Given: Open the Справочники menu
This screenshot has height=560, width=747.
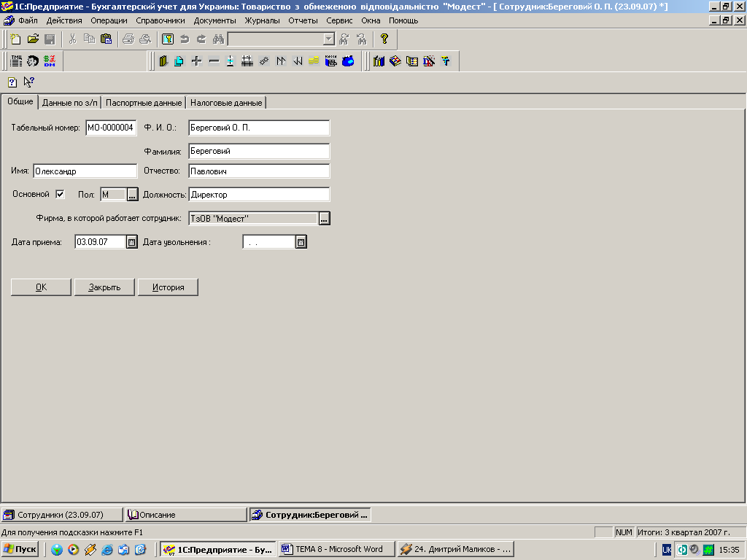Looking at the screenshot, I should [x=160, y=20].
